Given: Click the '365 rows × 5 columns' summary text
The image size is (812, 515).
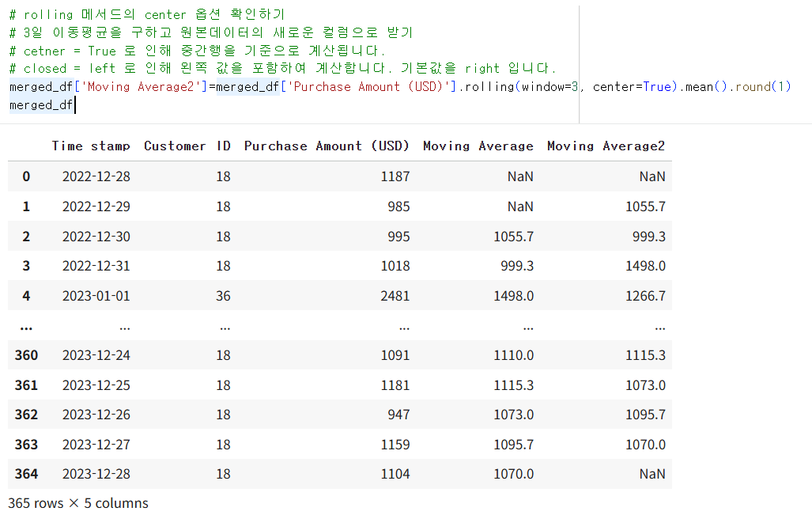Looking at the screenshot, I should coord(79,503).
